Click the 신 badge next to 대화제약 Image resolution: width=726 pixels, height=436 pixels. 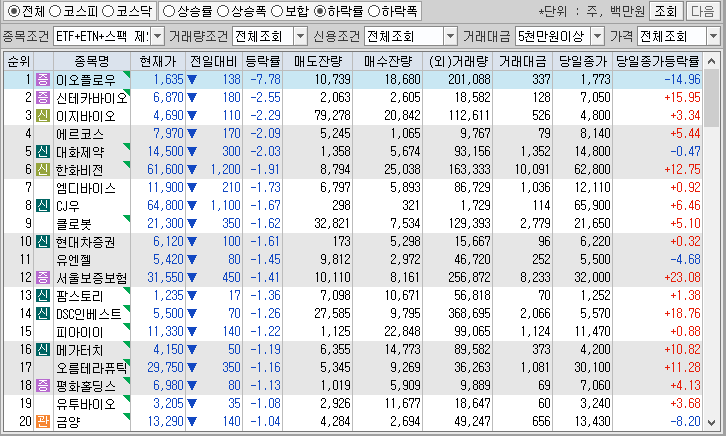click(x=43, y=151)
